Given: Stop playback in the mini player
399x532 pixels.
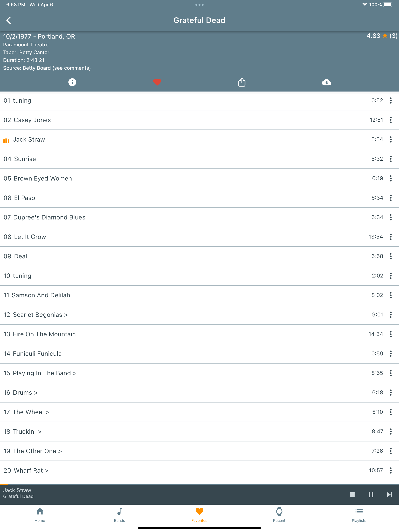Looking at the screenshot, I should click(352, 495).
